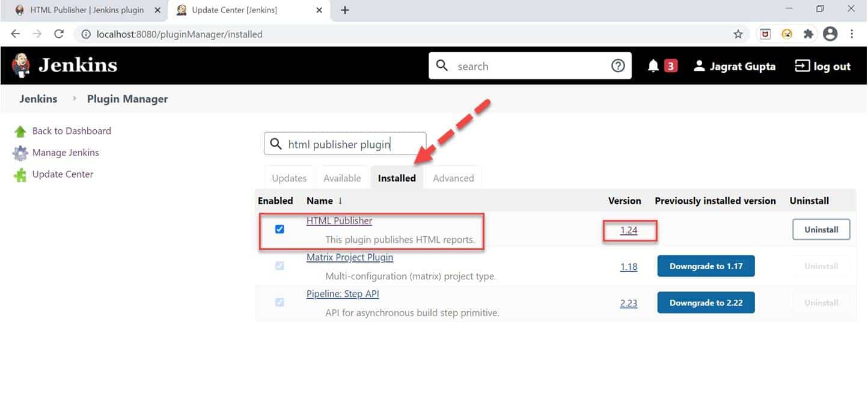Click 'Previously installed version' column header

[x=715, y=201]
